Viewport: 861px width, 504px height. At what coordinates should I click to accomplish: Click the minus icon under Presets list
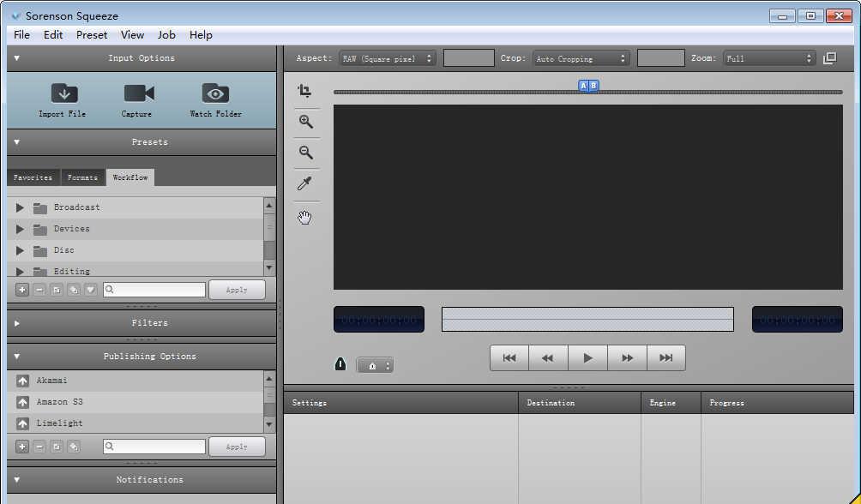click(x=39, y=290)
